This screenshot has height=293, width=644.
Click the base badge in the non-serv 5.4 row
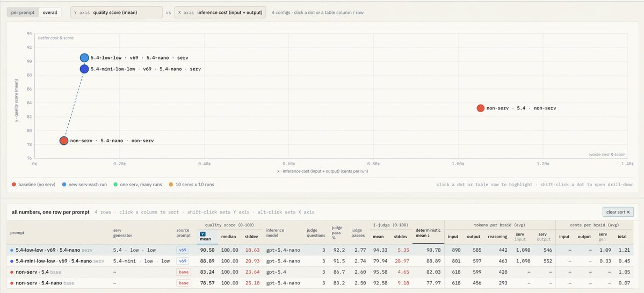coord(184,272)
